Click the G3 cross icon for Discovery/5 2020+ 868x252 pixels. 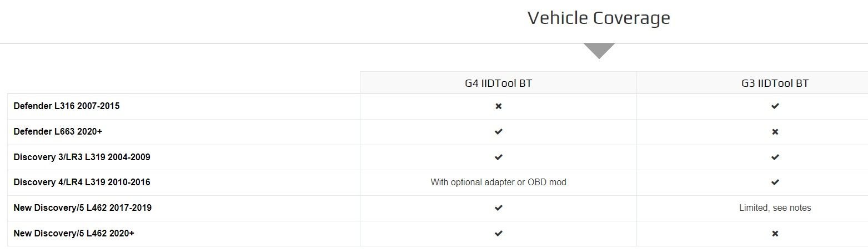(x=775, y=234)
